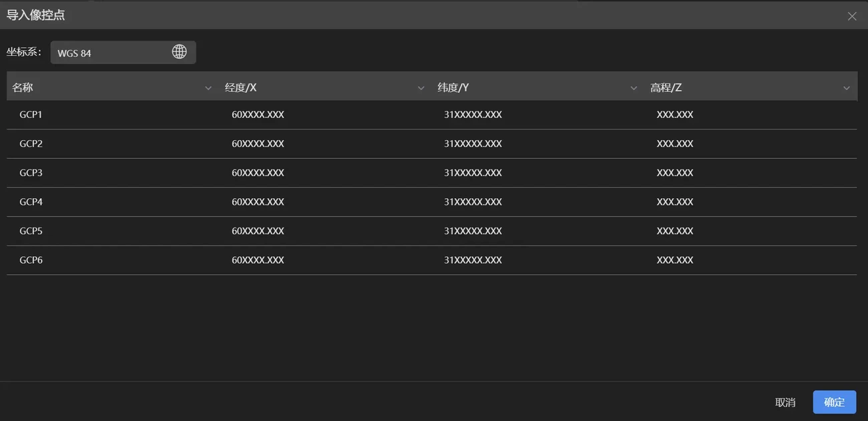
Task: Choose the GCP4 control point row
Action: (x=31, y=201)
